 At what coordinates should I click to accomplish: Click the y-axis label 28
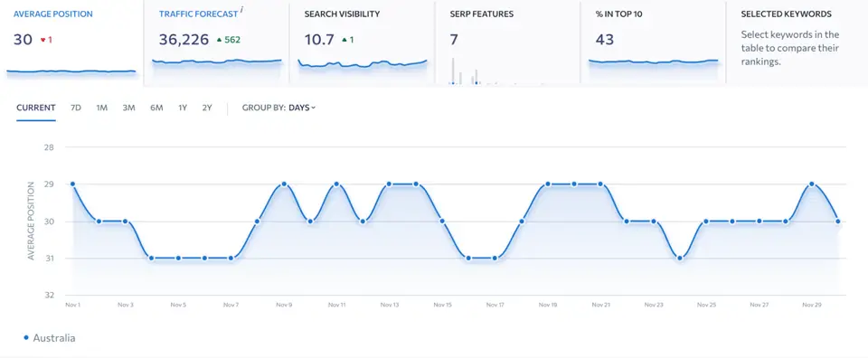[x=49, y=147]
